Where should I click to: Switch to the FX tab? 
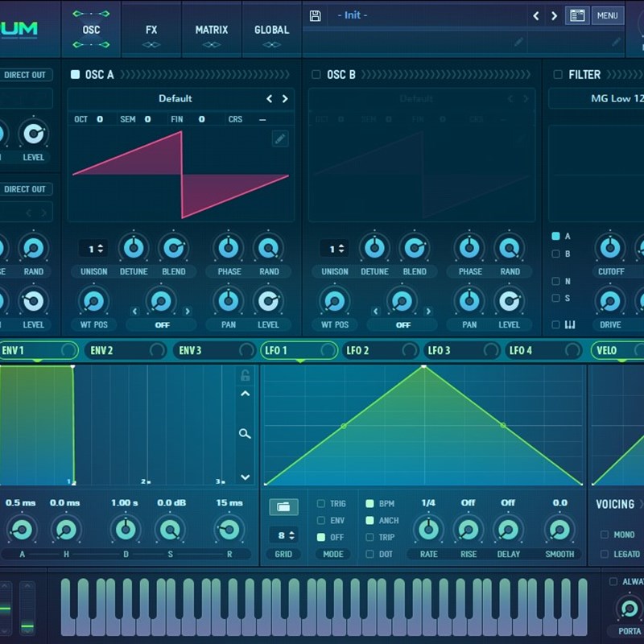tap(151, 30)
